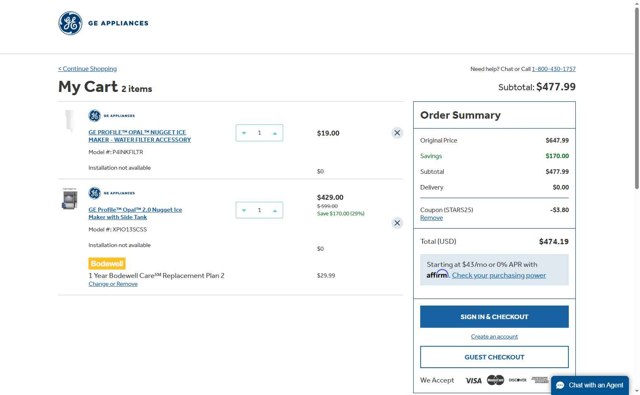Viewport: 640px width, 395px height.
Task: Click Sign In & Checkout button
Action: coord(494,317)
